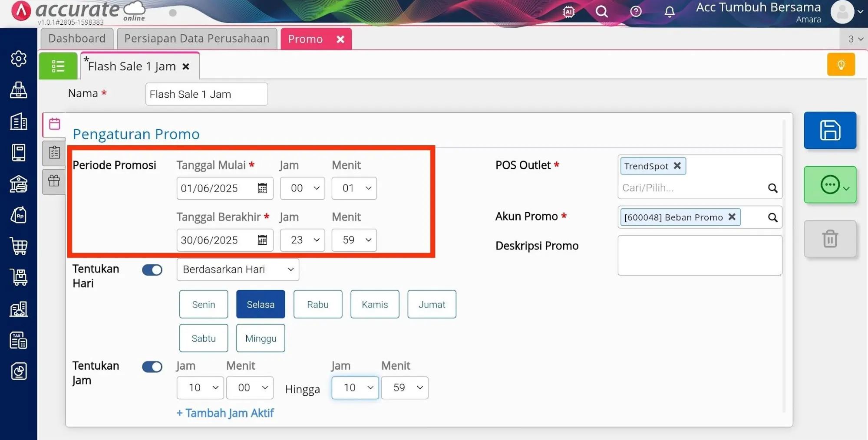Viewport: 868px width, 440px height.
Task: Open the notifications bell
Action: (670, 12)
